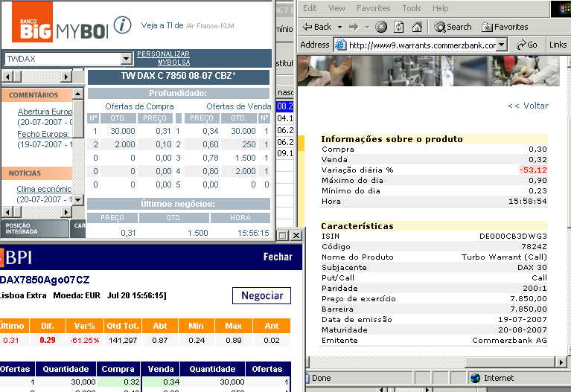Screen dimensions: 571x392
Task: Refresh the page with the Refresh icon
Action: tap(399, 27)
